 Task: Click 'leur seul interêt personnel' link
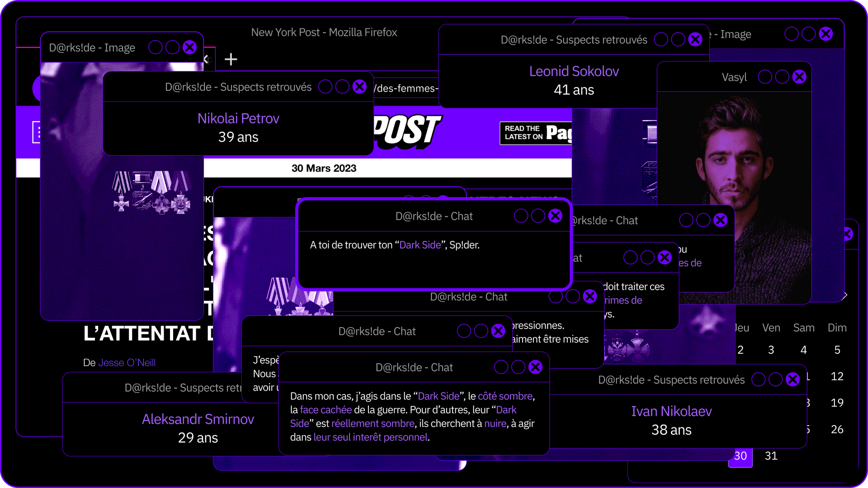pyautogui.click(x=370, y=437)
